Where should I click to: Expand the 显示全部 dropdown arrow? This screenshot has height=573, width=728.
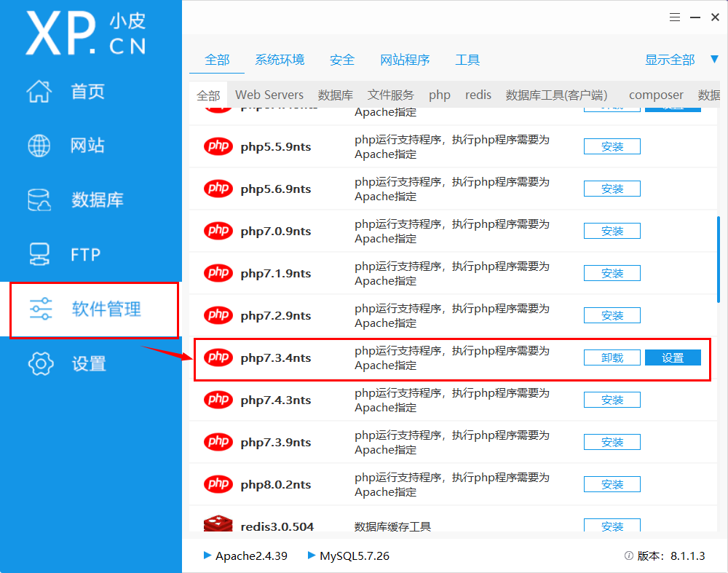[715, 60]
